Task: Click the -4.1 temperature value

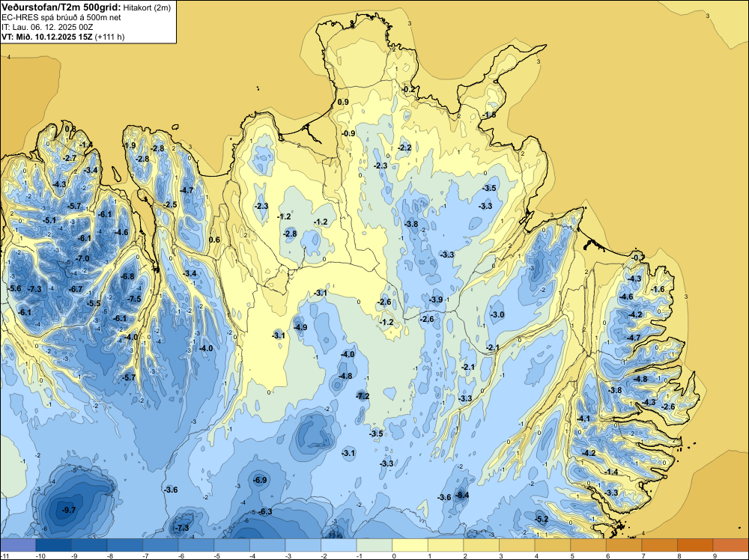Action: pyautogui.click(x=583, y=419)
